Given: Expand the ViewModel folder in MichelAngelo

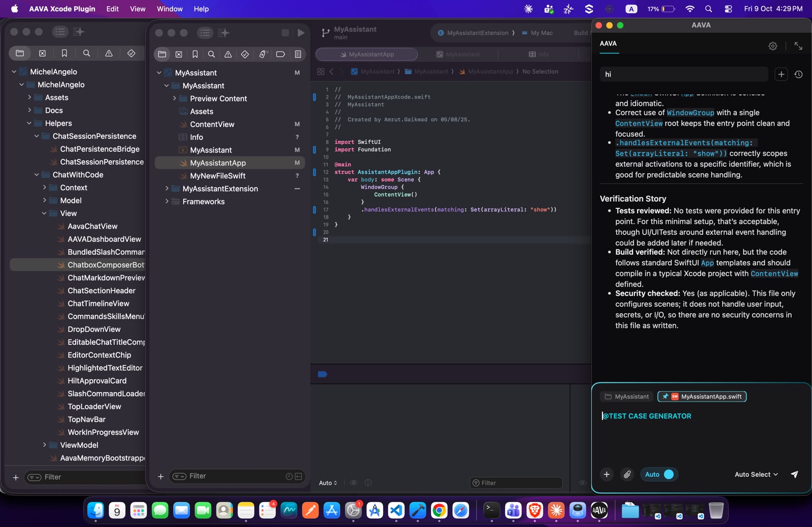Looking at the screenshot, I should coord(44,445).
